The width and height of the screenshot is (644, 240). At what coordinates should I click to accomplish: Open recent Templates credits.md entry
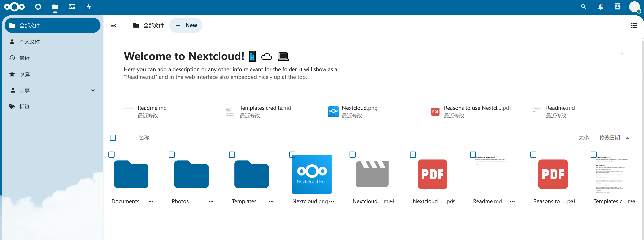tap(258, 111)
